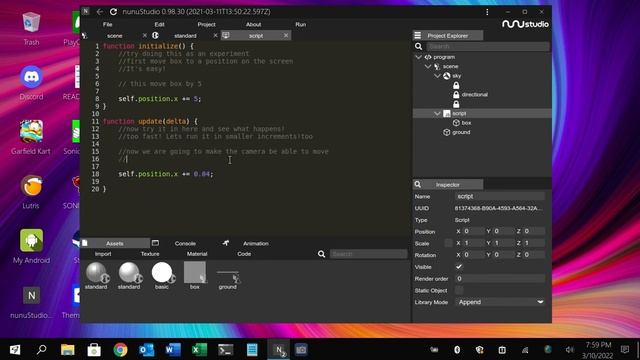This screenshot has height=360, width=640.
Task: Open the Code assets menu
Action: pos(244,254)
